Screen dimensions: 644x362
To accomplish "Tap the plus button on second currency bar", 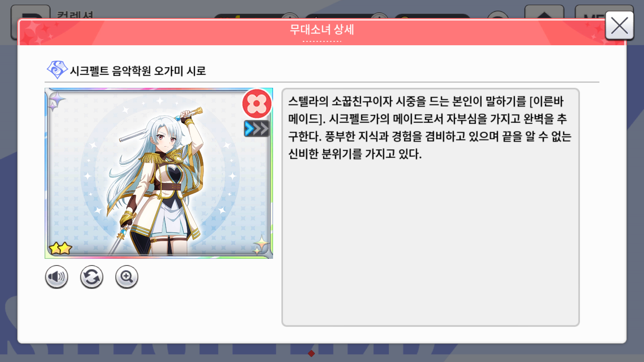I will coord(379,16).
